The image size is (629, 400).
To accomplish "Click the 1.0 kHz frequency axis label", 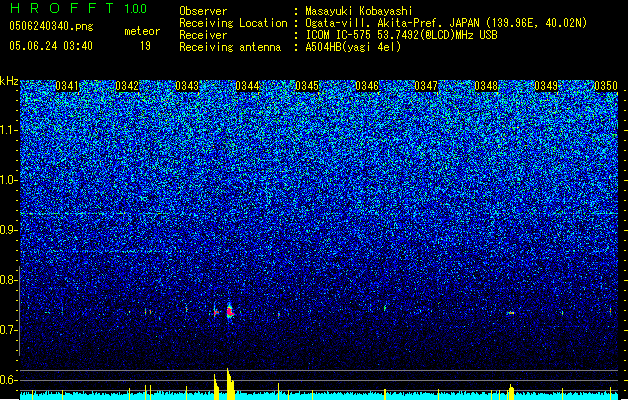I will click(9, 180).
